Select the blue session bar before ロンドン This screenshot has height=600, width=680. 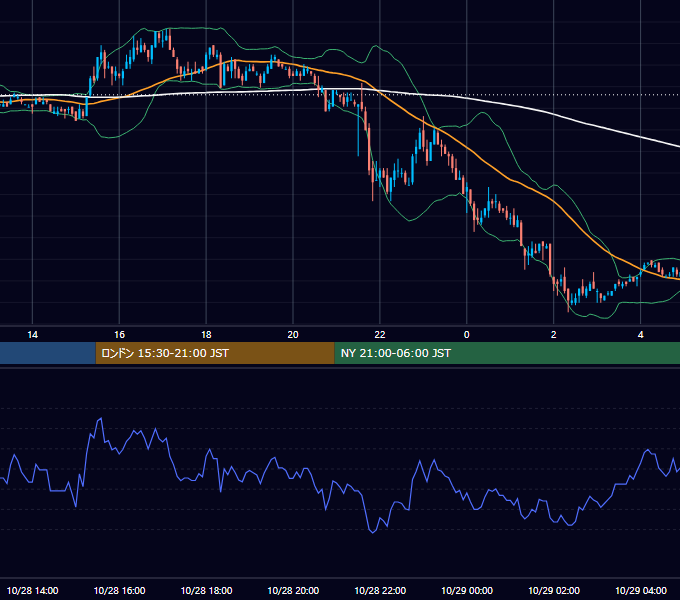pos(48,353)
